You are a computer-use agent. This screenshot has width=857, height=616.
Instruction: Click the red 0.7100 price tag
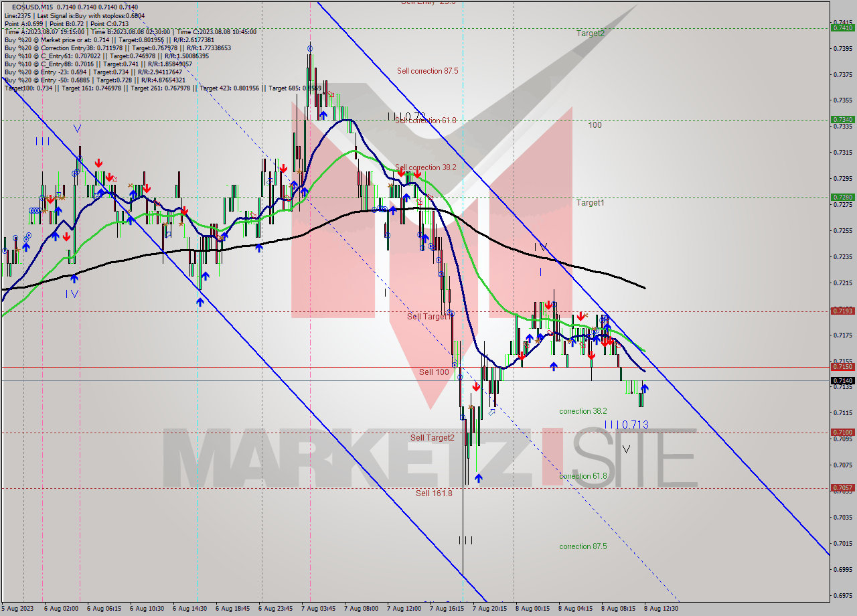coord(842,432)
